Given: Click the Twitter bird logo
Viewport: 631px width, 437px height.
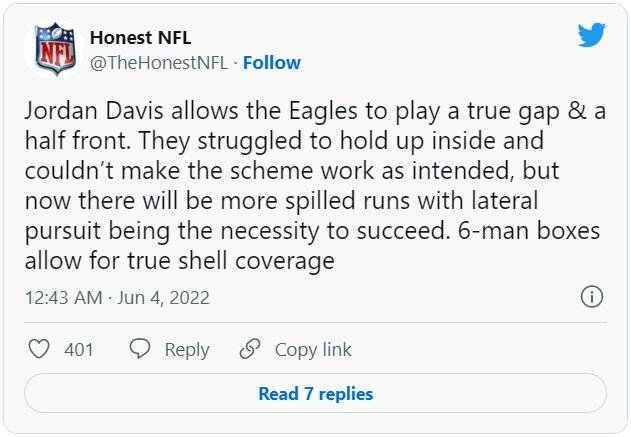Looking at the screenshot, I should 592,35.
